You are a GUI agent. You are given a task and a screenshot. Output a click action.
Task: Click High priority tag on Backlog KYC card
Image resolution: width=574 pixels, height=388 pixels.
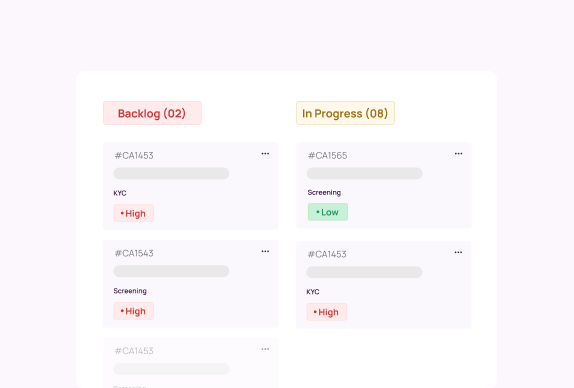(134, 213)
